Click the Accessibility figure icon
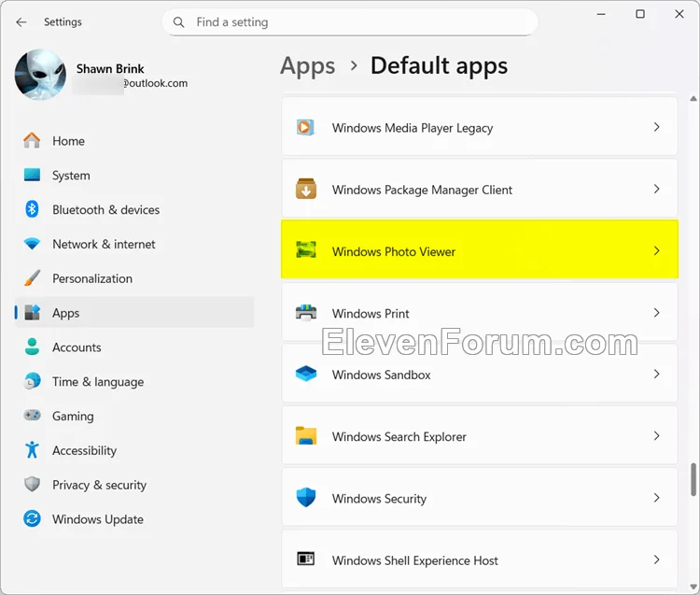This screenshot has height=595, width=700. (32, 450)
